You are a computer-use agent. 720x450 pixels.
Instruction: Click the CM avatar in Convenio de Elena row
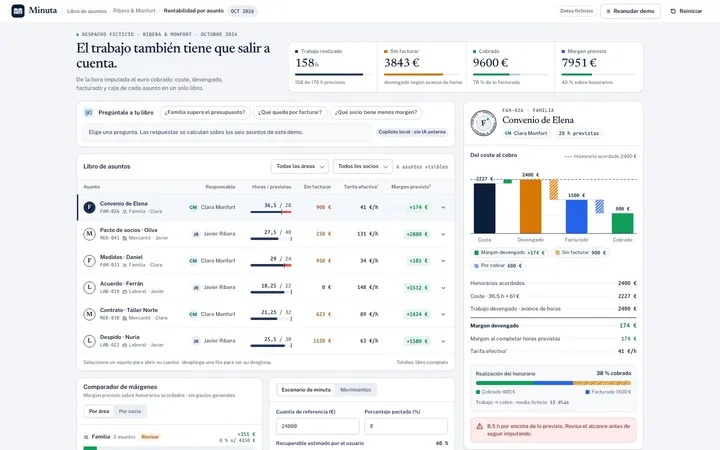point(193,208)
